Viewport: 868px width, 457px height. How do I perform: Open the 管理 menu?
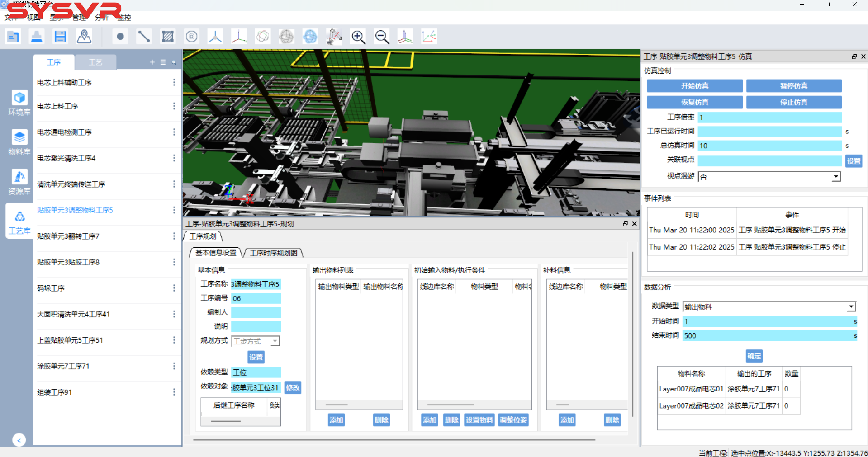point(79,18)
